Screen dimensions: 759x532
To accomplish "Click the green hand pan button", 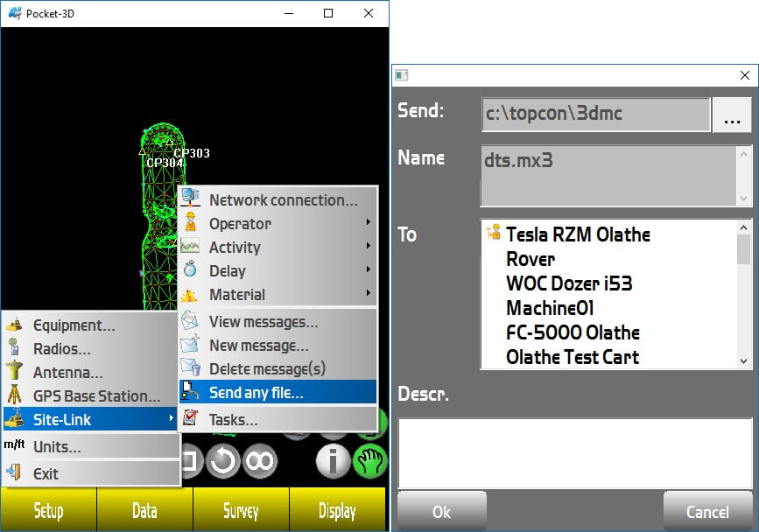I will click(x=370, y=461).
